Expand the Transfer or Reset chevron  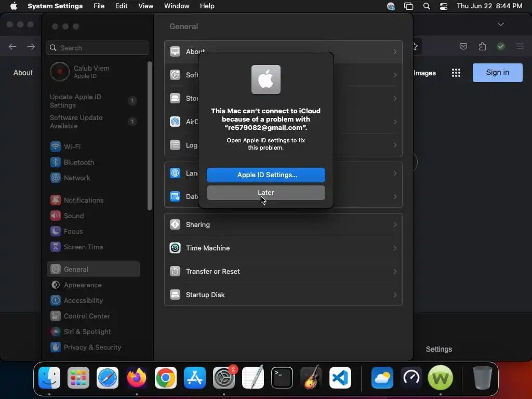[x=395, y=271]
